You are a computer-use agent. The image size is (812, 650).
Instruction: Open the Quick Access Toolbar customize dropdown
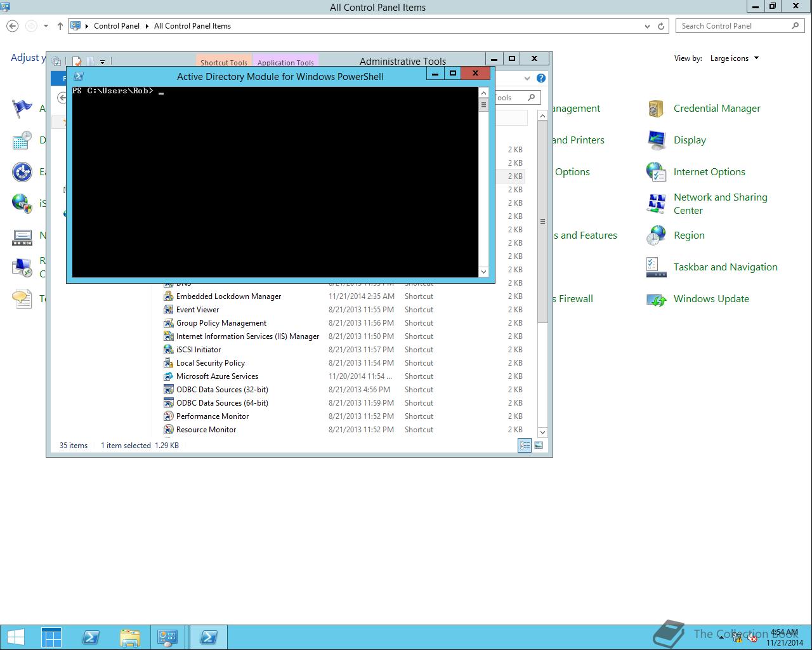pos(102,62)
